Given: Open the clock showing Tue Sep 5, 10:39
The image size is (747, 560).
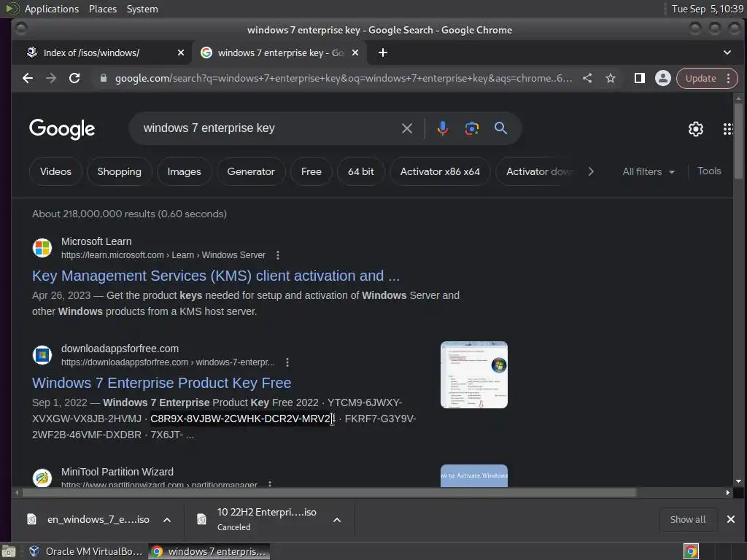Looking at the screenshot, I should [x=707, y=9].
